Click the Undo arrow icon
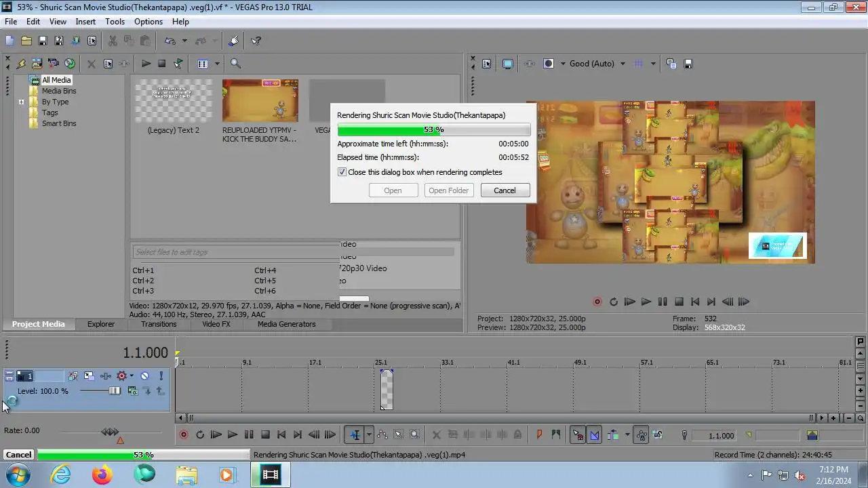 coord(170,41)
